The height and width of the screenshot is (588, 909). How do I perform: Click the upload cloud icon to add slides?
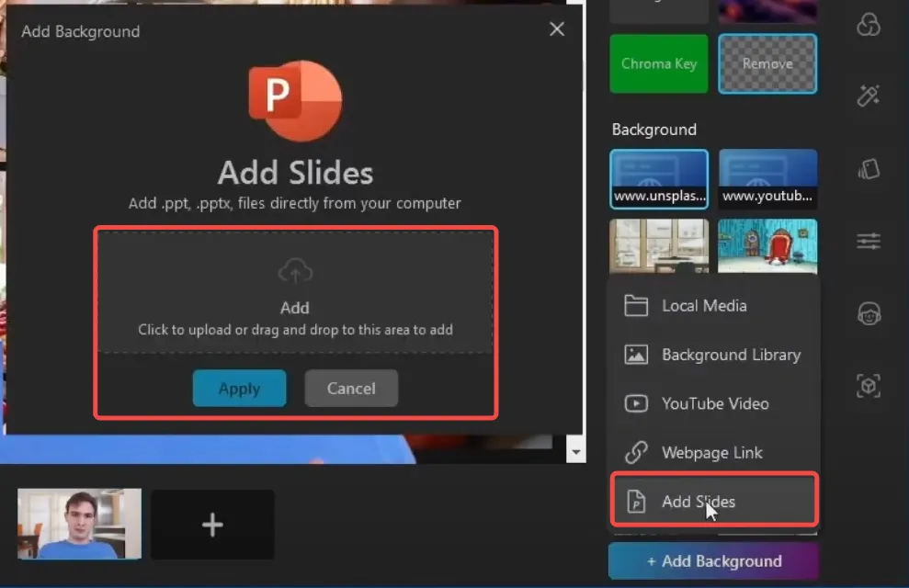pos(295,270)
